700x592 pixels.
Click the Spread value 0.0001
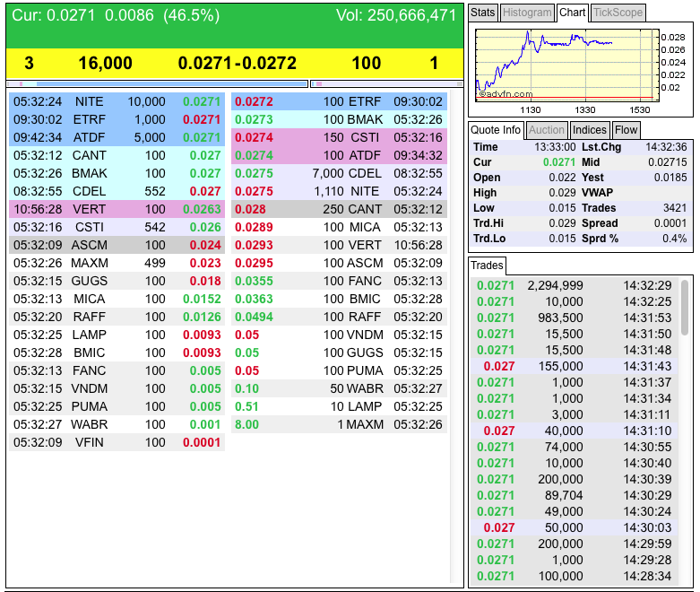(670, 223)
